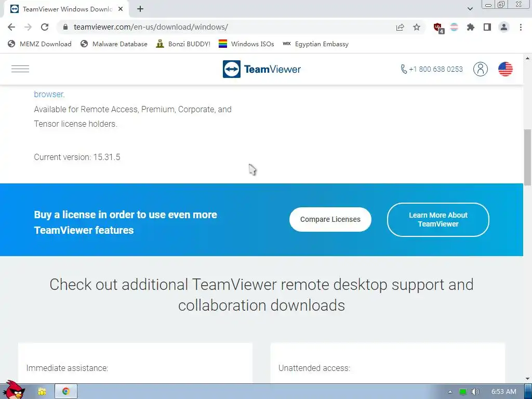Click the 6:53 AM taskbar clock

[x=503, y=392]
